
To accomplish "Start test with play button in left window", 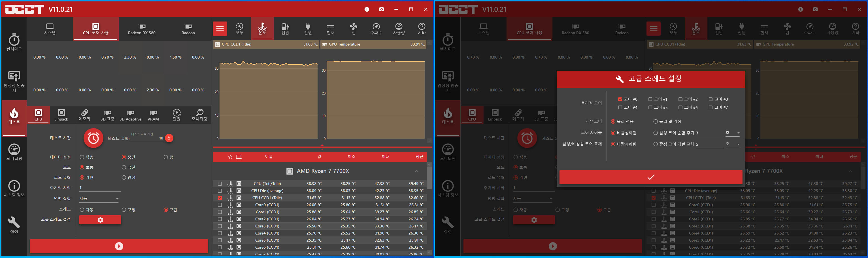I will (x=119, y=246).
